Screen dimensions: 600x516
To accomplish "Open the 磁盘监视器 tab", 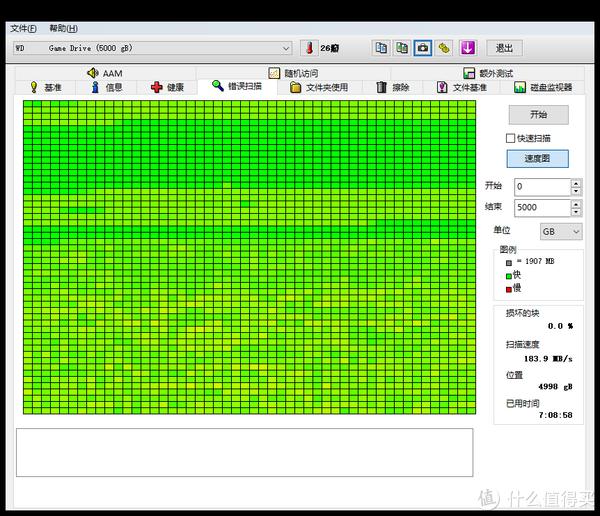I will tap(543, 87).
